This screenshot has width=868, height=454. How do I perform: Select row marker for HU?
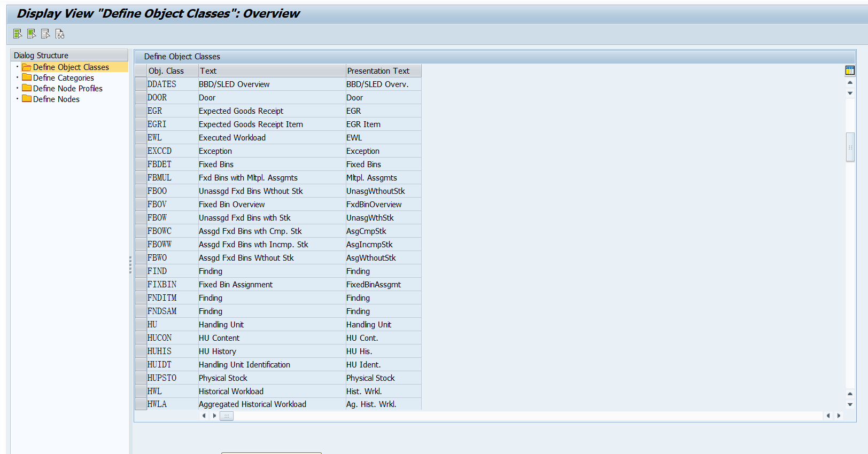tap(141, 324)
